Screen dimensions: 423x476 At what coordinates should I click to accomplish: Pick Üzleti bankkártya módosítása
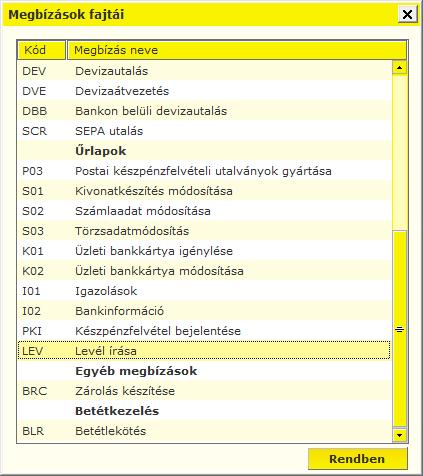click(204, 271)
